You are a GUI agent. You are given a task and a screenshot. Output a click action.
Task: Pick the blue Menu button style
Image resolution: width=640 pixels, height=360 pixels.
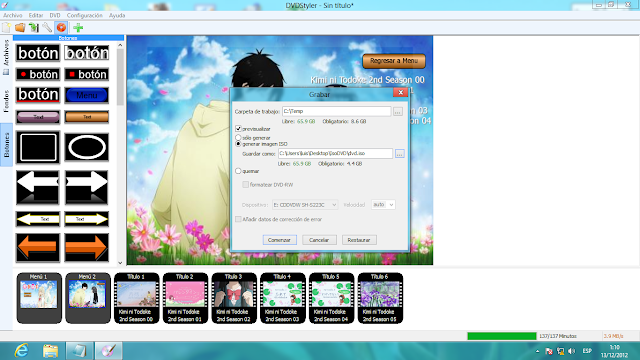(x=87, y=95)
